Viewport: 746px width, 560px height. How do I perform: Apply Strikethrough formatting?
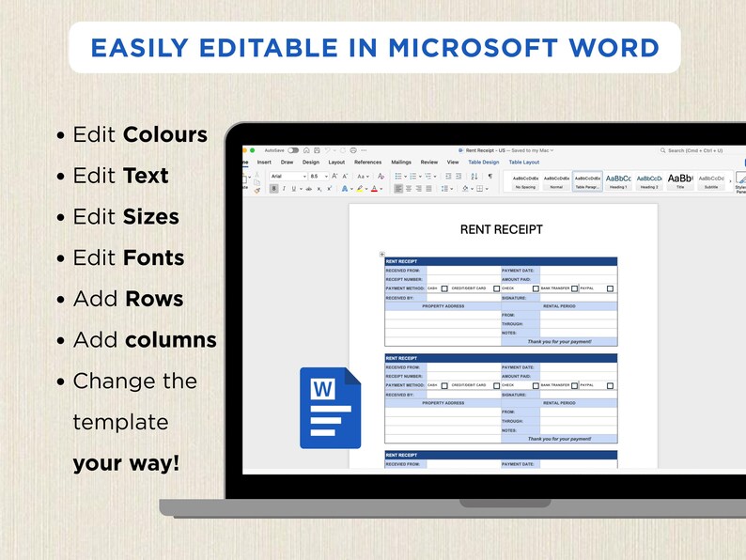tap(309, 189)
